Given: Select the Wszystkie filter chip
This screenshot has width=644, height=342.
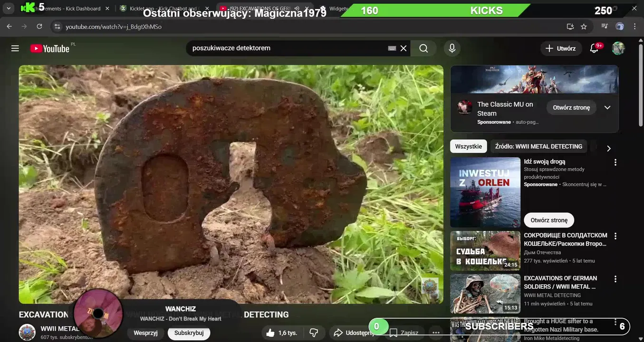Looking at the screenshot, I should point(468,146).
